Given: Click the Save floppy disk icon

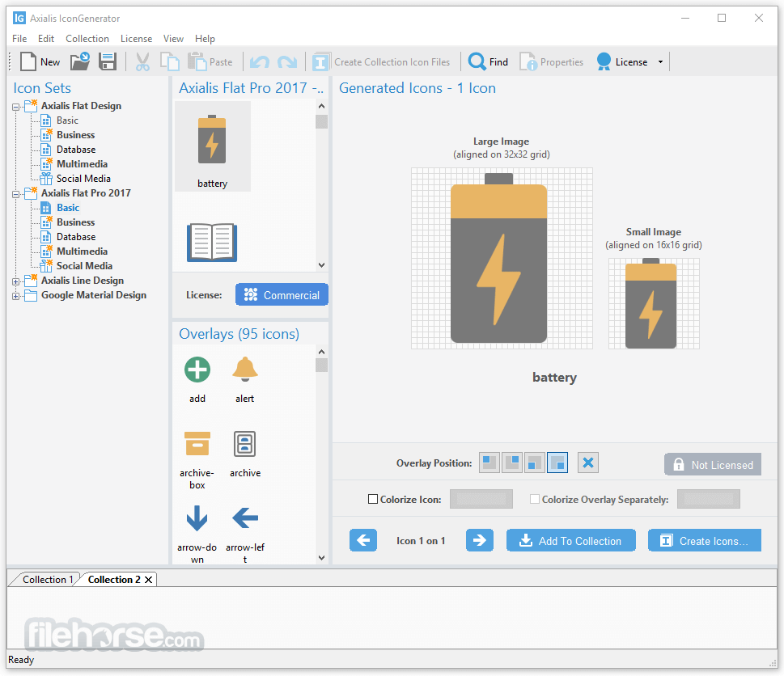Looking at the screenshot, I should pyautogui.click(x=108, y=62).
